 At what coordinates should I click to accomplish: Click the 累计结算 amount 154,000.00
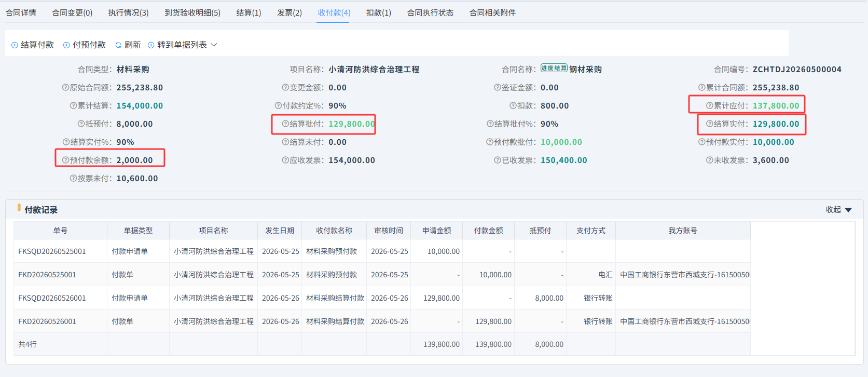(x=140, y=105)
